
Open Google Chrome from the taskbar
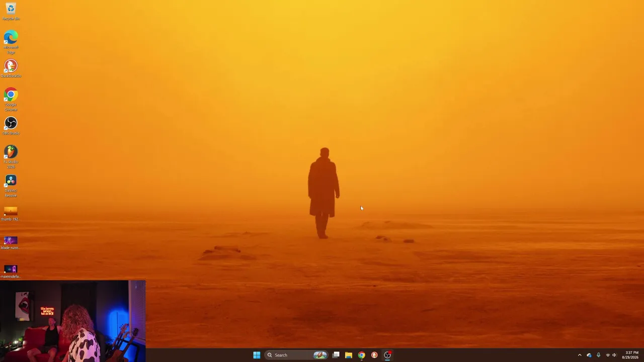pos(361,355)
